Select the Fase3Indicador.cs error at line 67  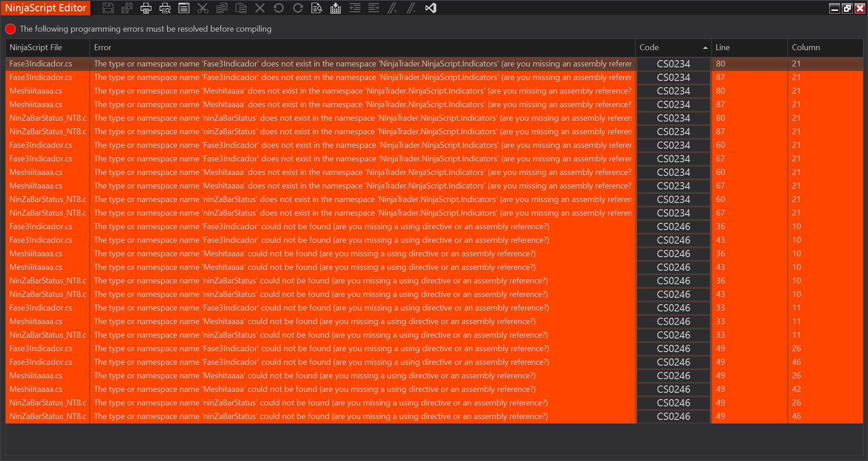[434, 159]
